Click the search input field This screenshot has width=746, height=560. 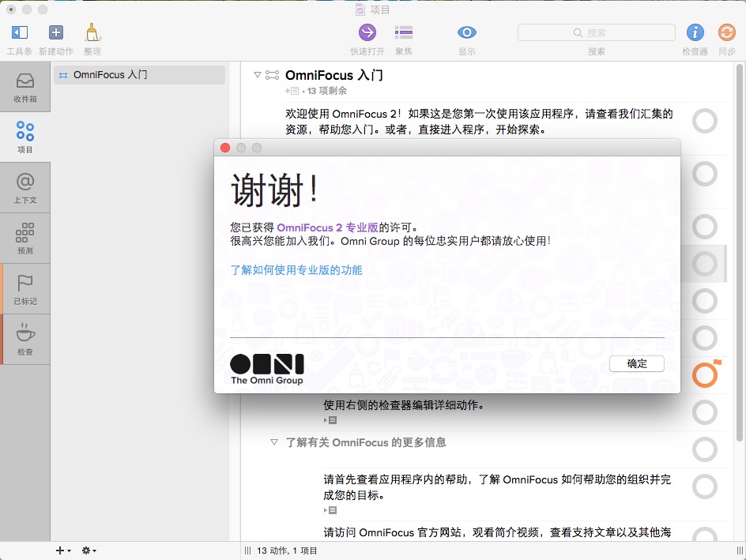tap(597, 32)
